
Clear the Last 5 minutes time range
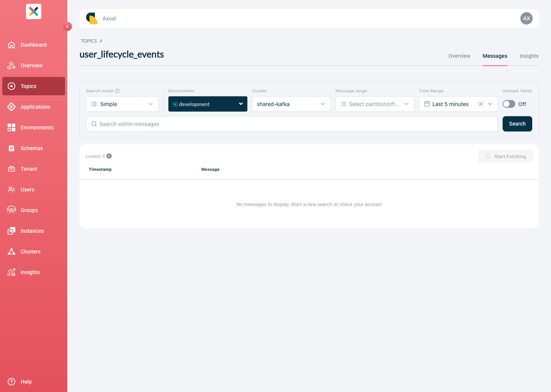[x=481, y=104]
